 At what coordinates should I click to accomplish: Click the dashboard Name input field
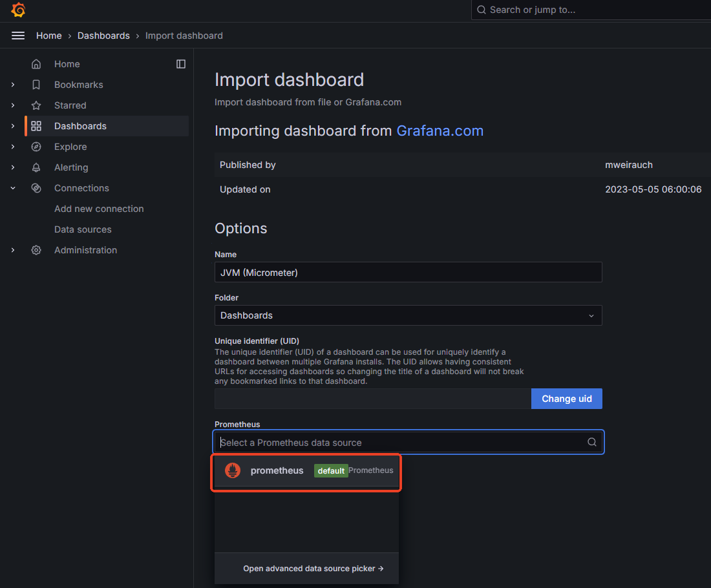[x=408, y=273]
